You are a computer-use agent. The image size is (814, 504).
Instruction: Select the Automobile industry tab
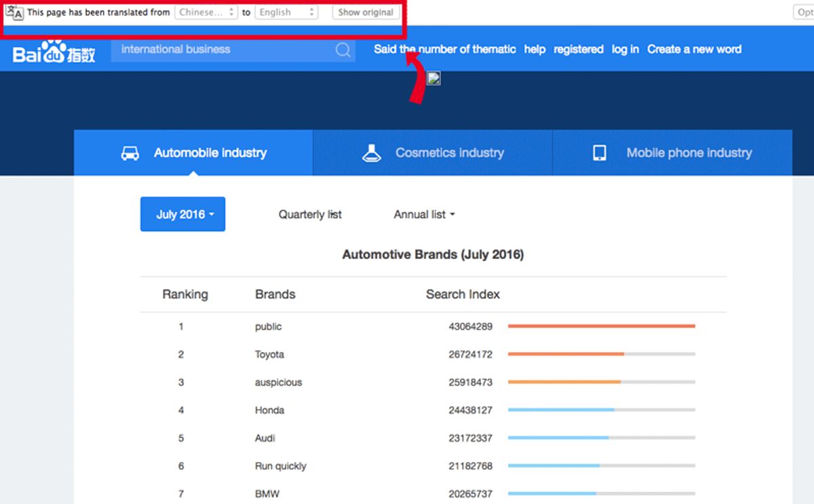pyautogui.click(x=193, y=153)
